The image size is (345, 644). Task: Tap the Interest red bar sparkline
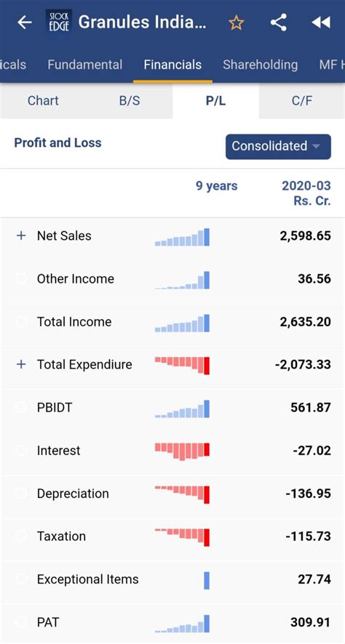(x=182, y=451)
